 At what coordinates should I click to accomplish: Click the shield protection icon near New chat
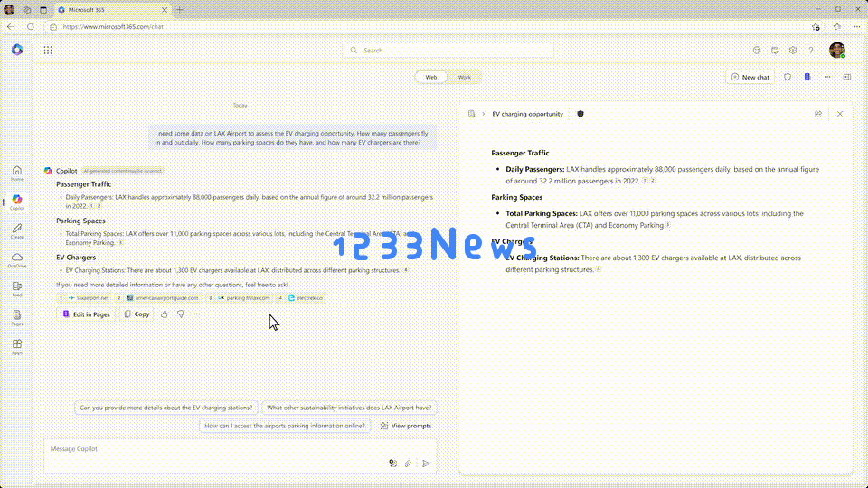[788, 77]
